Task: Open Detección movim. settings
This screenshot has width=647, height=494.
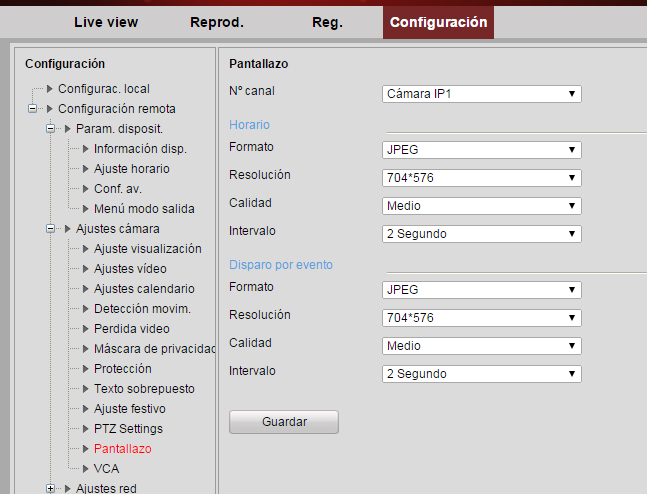Action: pos(142,309)
